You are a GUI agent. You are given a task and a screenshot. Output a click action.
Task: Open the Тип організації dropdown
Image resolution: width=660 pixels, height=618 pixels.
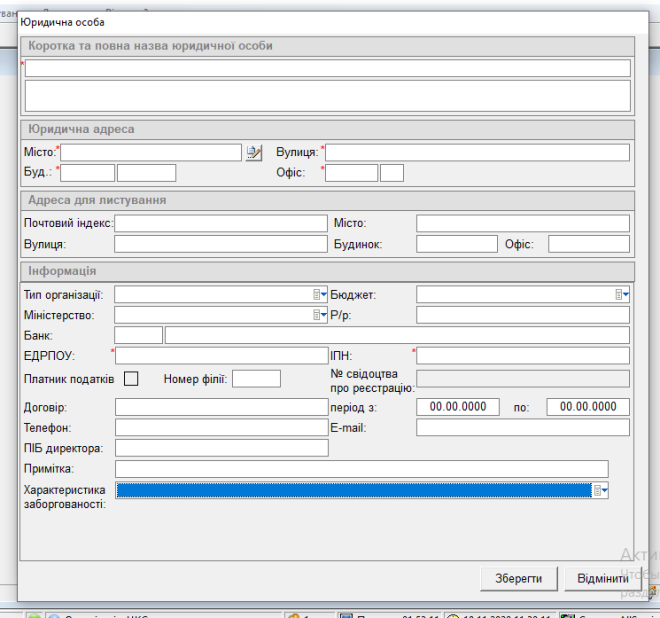click(320, 294)
